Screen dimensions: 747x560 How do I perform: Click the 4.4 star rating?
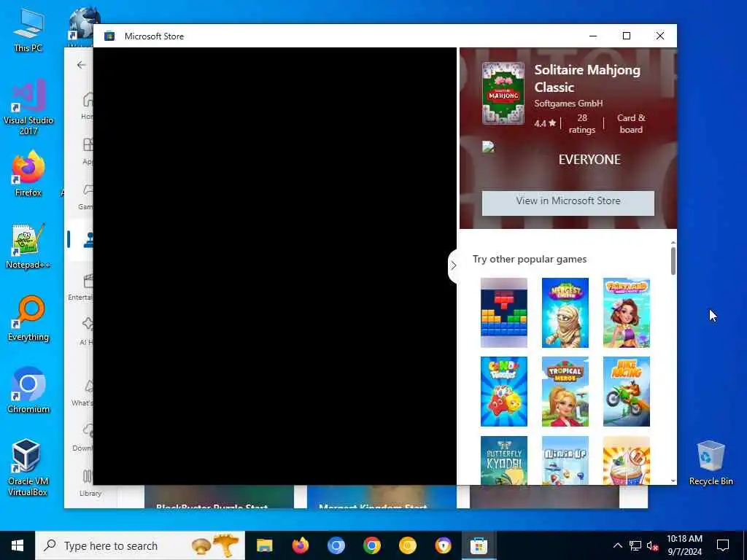[x=545, y=123]
